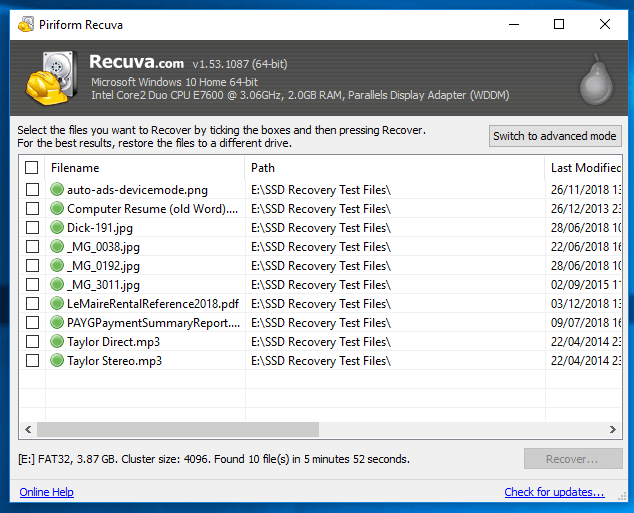Tick checkbox for PAYGPaymentSummaryReport
634x513 pixels.
click(x=32, y=322)
